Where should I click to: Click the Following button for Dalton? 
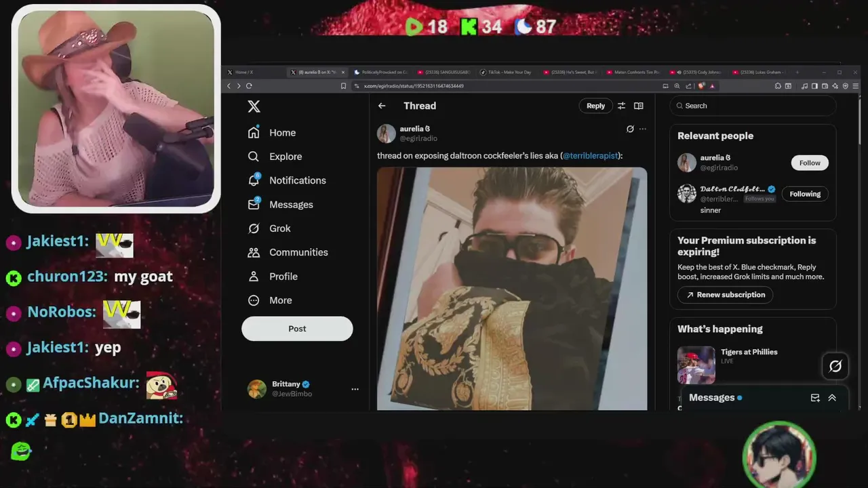click(x=805, y=194)
